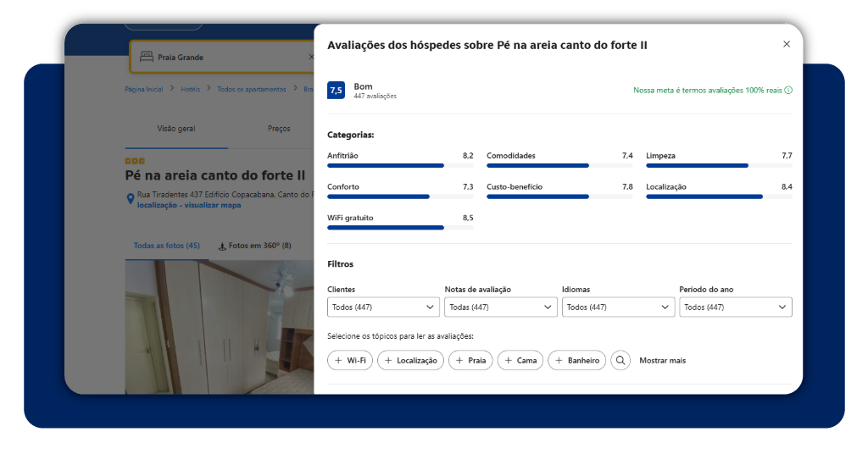Select the Praia topic chip
This screenshot has width=868, height=454.
tap(470, 361)
